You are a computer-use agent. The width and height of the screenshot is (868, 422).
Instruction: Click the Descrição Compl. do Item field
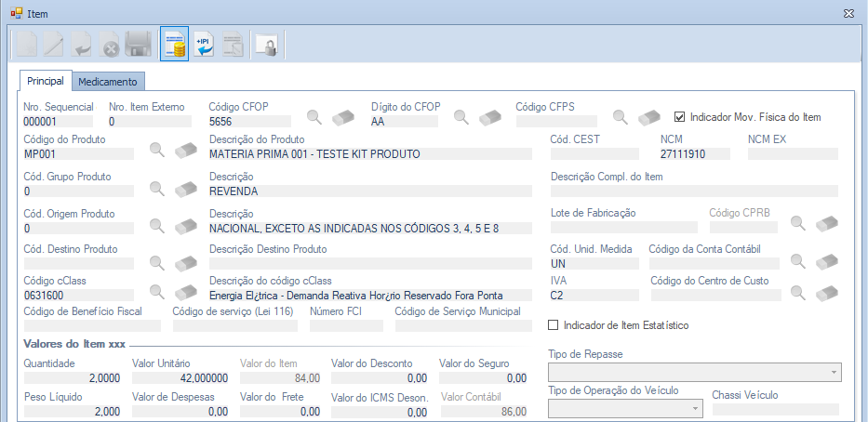pyautogui.click(x=694, y=191)
